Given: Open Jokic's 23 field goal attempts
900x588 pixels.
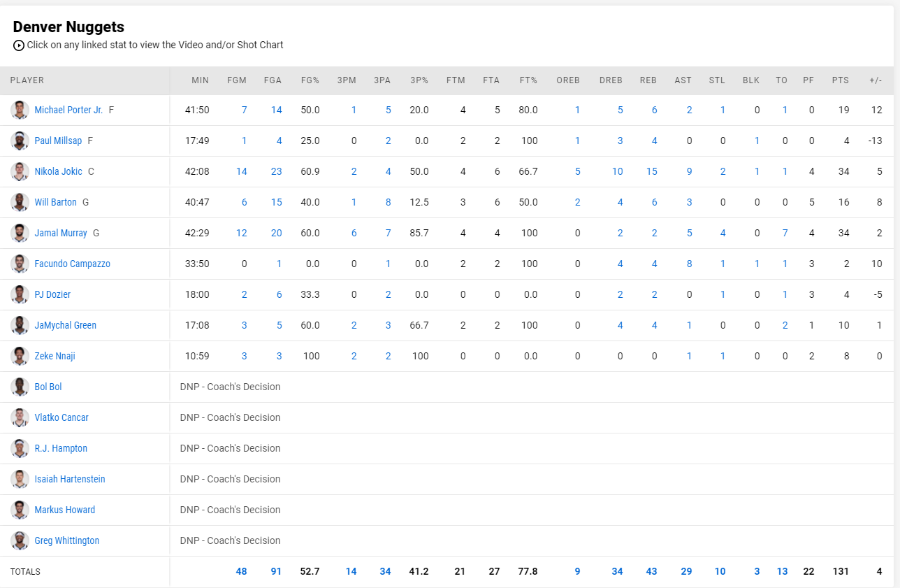Looking at the screenshot, I should coord(276,172).
